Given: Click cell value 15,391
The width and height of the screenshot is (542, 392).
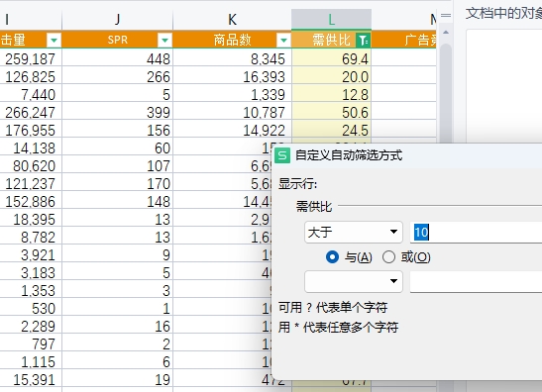Looking at the screenshot, I should pos(34,380).
